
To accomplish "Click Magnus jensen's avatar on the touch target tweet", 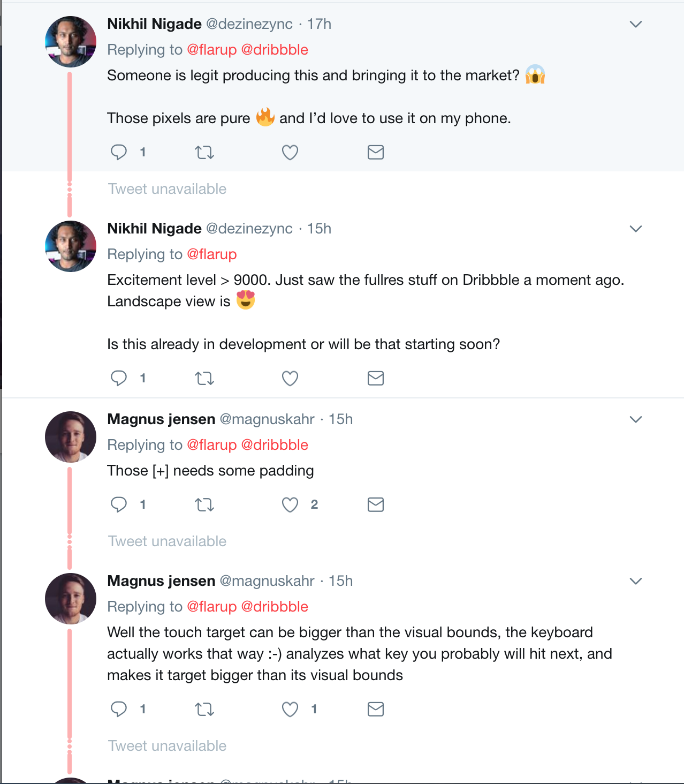I will (x=71, y=599).
